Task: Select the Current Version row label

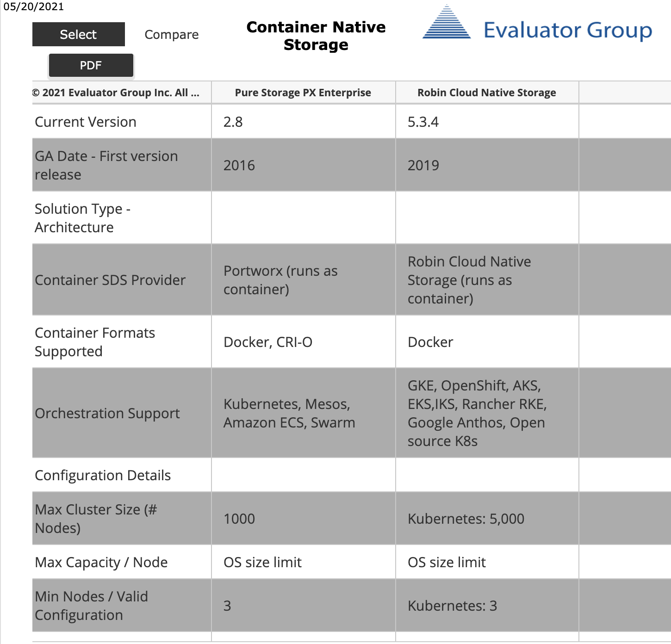Action: point(85,121)
